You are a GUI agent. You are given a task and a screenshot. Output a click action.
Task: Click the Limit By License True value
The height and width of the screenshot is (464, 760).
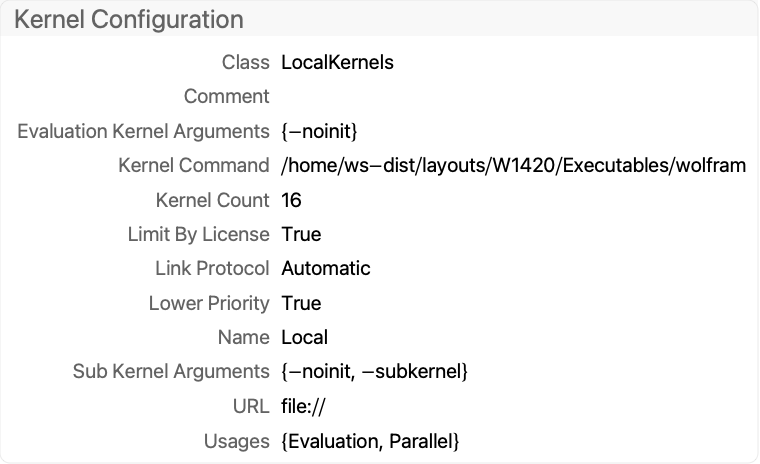[301, 234]
